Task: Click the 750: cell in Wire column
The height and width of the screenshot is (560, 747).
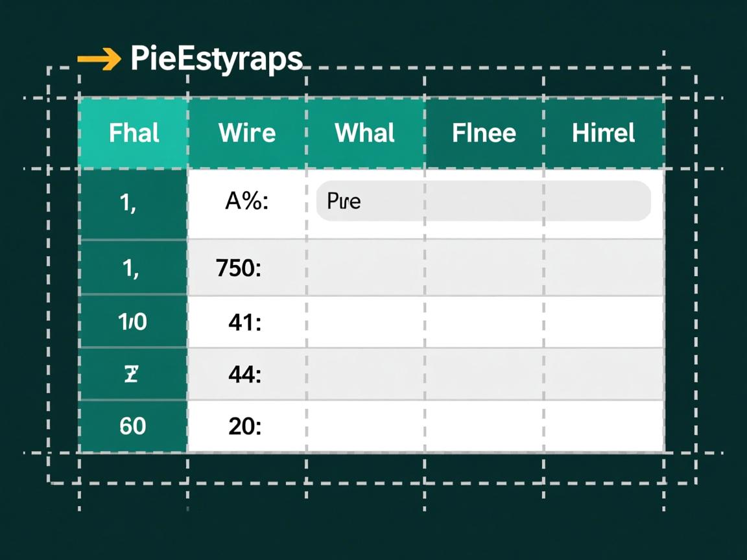Action: tap(246, 267)
